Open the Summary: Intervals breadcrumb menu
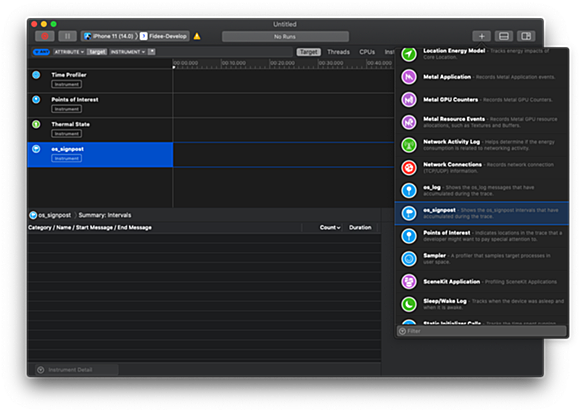Screen dimensions: 586x412 click(x=105, y=215)
